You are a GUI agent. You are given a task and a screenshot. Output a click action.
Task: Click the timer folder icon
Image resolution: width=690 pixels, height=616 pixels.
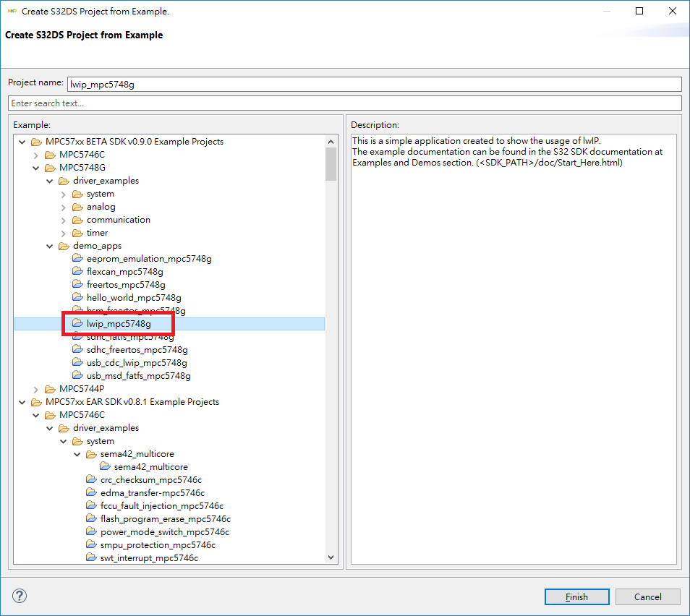78,233
